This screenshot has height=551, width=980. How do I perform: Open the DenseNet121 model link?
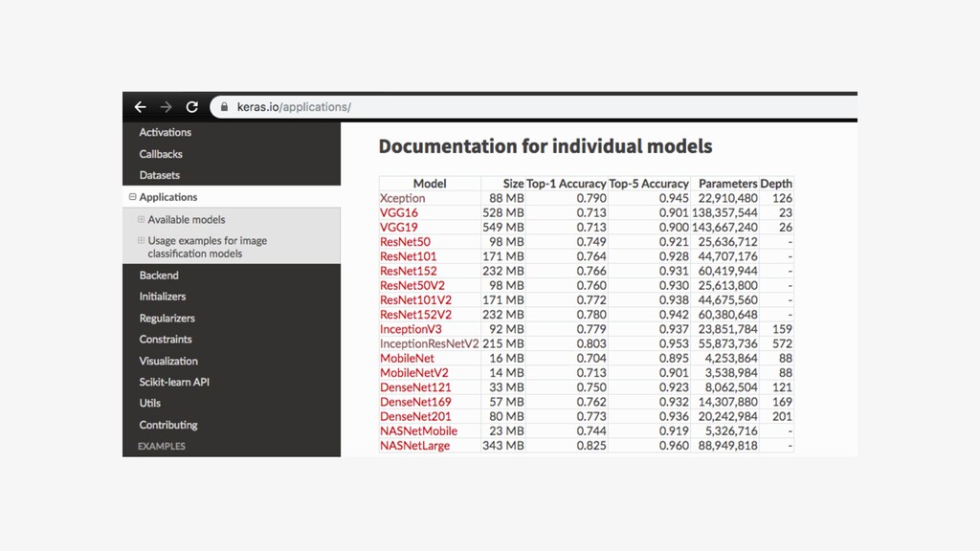(415, 387)
